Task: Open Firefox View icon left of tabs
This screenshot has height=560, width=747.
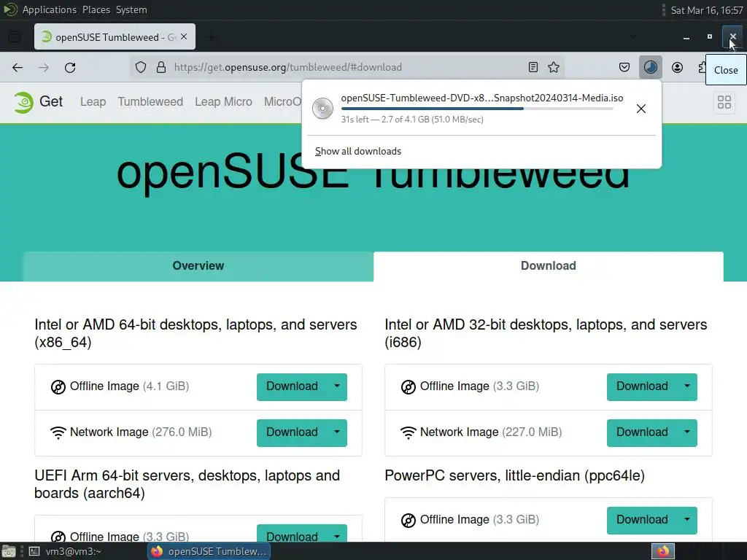Action: click(15, 36)
